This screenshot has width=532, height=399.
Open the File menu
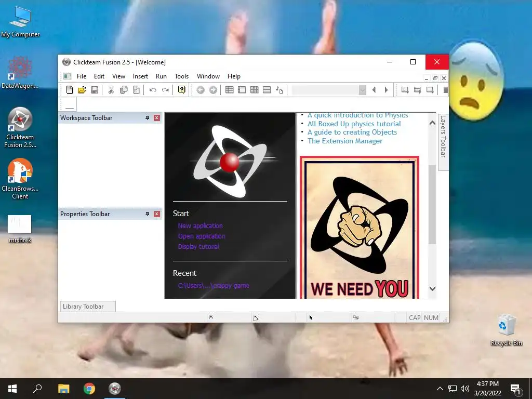click(82, 76)
